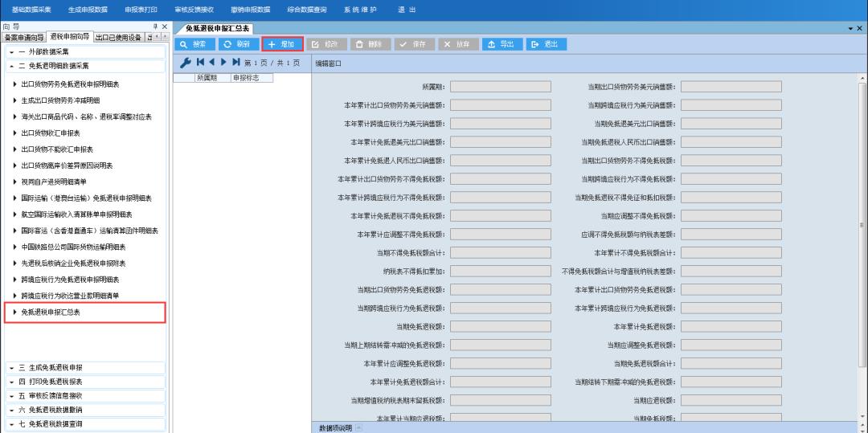The image size is (868, 433).
Task: Open the 综合数据查询 menu
Action: tap(307, 10)
